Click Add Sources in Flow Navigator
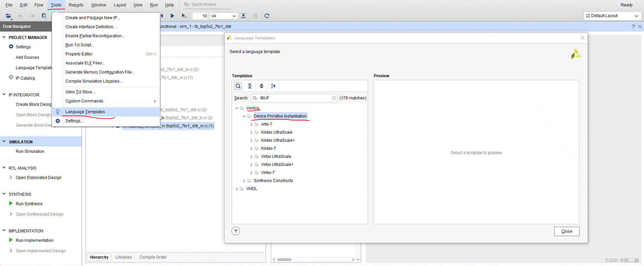 coord(27,57)
